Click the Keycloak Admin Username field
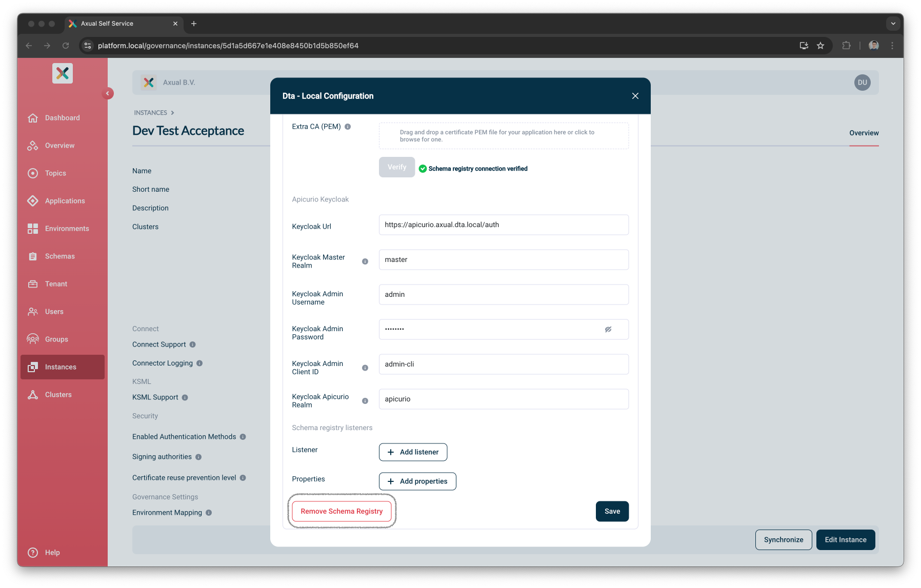Screen dimensions: 921x588 504,295
